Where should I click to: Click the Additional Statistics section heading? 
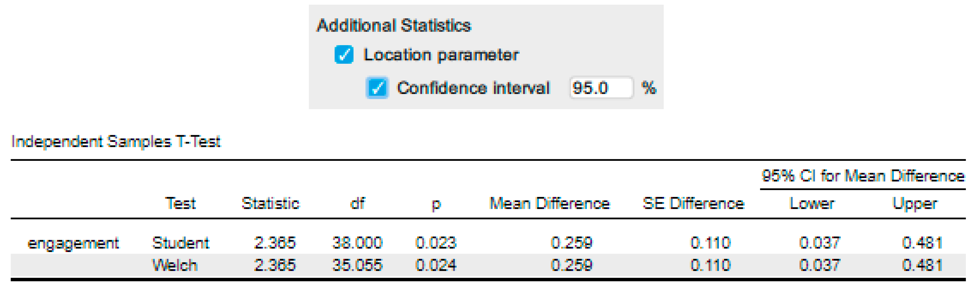point(394,25)
